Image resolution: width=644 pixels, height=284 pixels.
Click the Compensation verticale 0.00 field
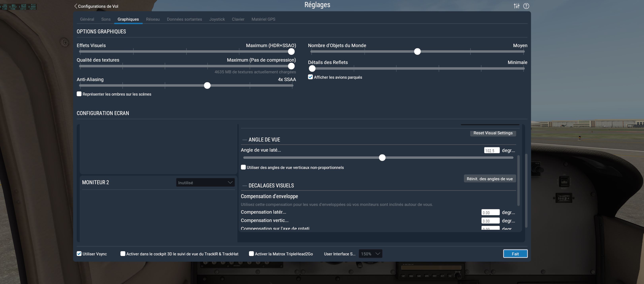tap(490, 221)
